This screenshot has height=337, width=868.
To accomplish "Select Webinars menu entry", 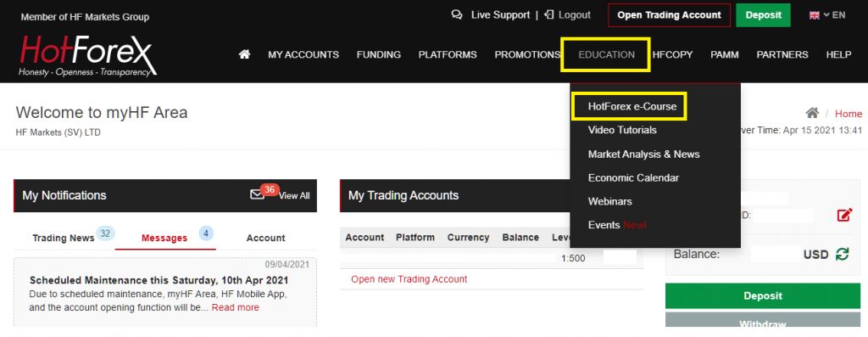I will coord(609,201).
